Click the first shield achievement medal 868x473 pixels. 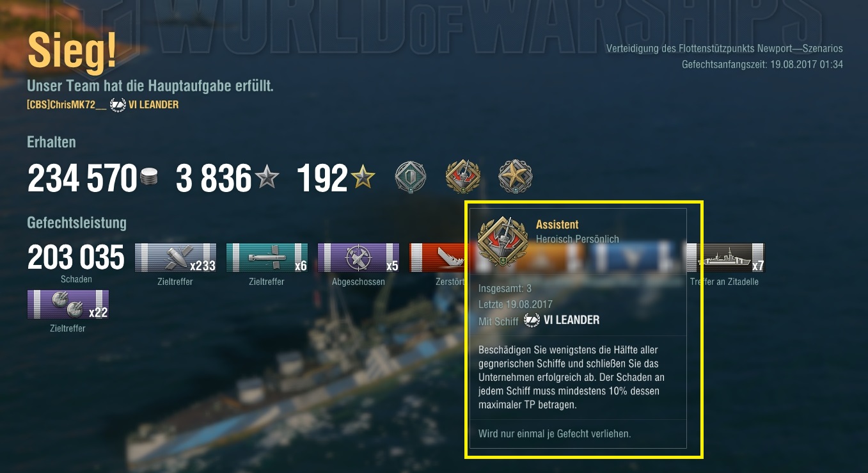point(410,177)
